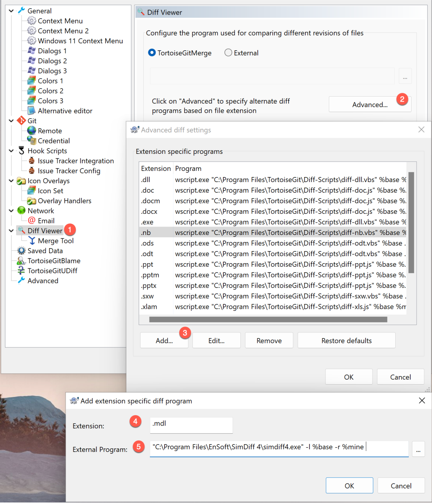432x504 pixels.
Task: Click the Email at-sign icon
Action: (32, 220)
